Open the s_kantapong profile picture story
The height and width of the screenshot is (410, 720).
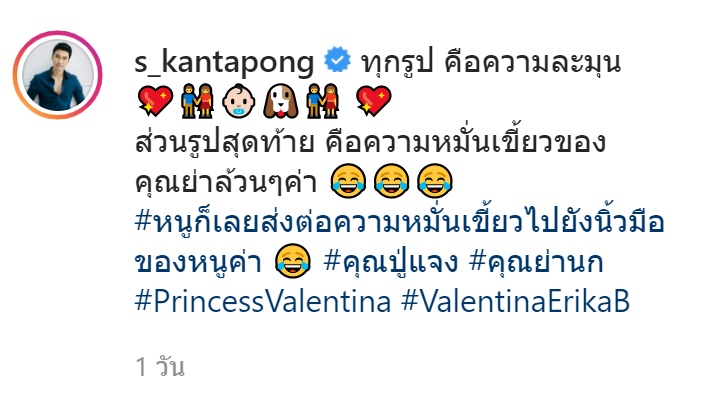[x=57, y=75]
